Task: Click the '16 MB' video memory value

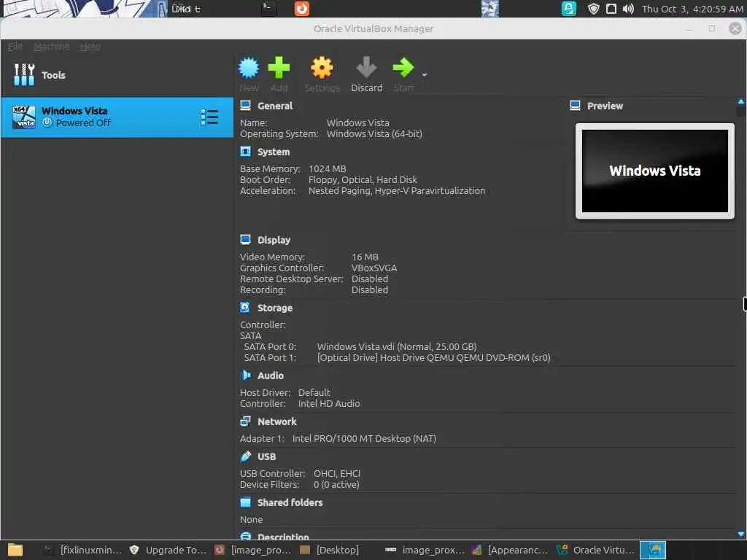Action: [365, 257]
